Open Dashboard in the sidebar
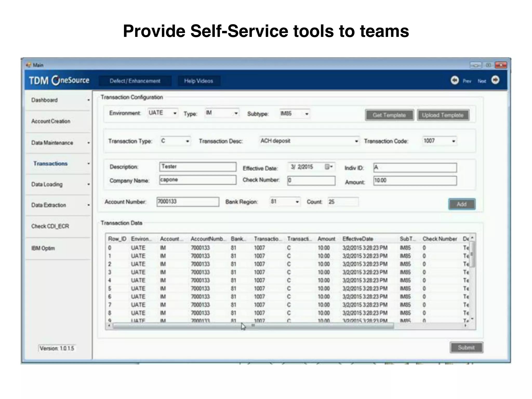The height and width of the screenshot is (399, 532). click(44, 100)
